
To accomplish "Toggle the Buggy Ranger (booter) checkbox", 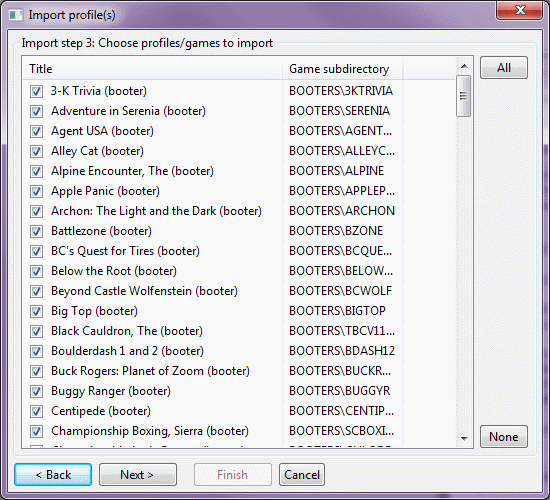I will (x=36, y=391).
